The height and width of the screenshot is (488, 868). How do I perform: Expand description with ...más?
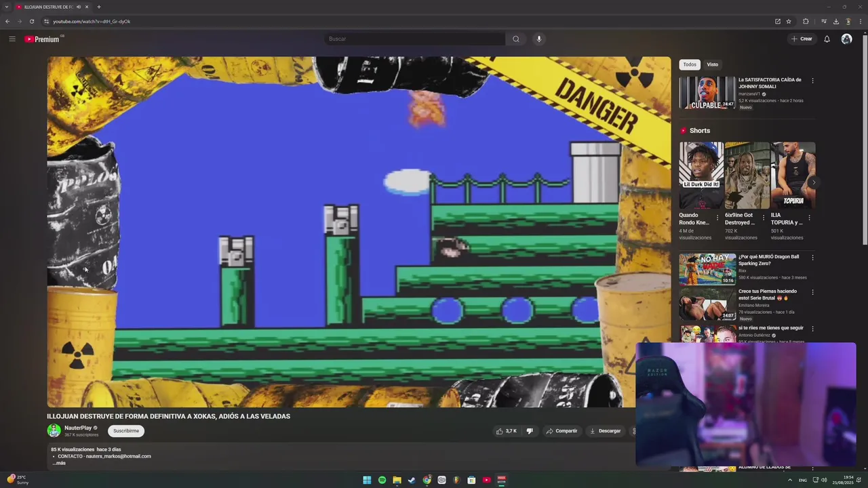[60, 463]
